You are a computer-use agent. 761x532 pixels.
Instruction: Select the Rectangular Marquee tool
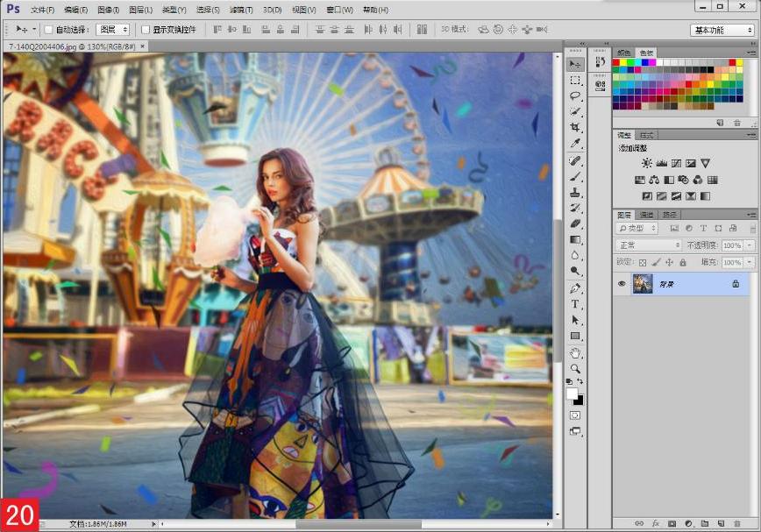pyautogui.click(x=575, y=81)
